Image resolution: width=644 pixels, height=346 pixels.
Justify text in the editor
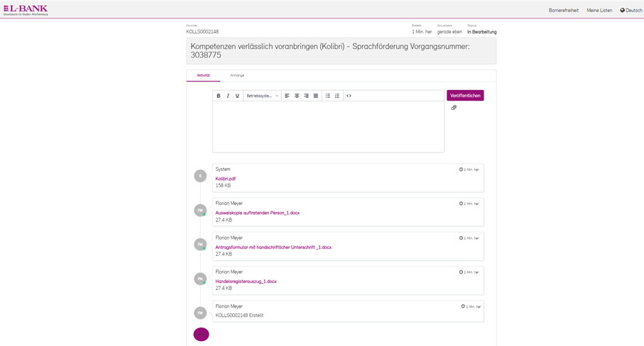tap(316, 96)
